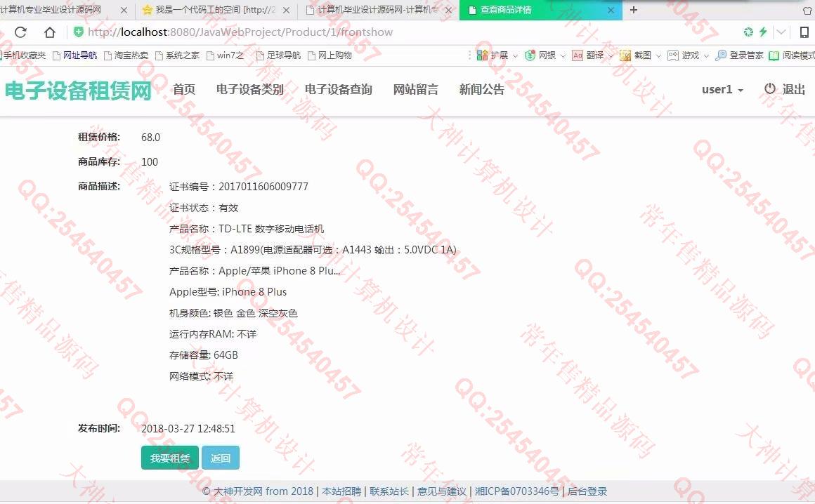Close the 查看商品详情 tab
Screen dimensions: 815x504
[x=611, y=10]
